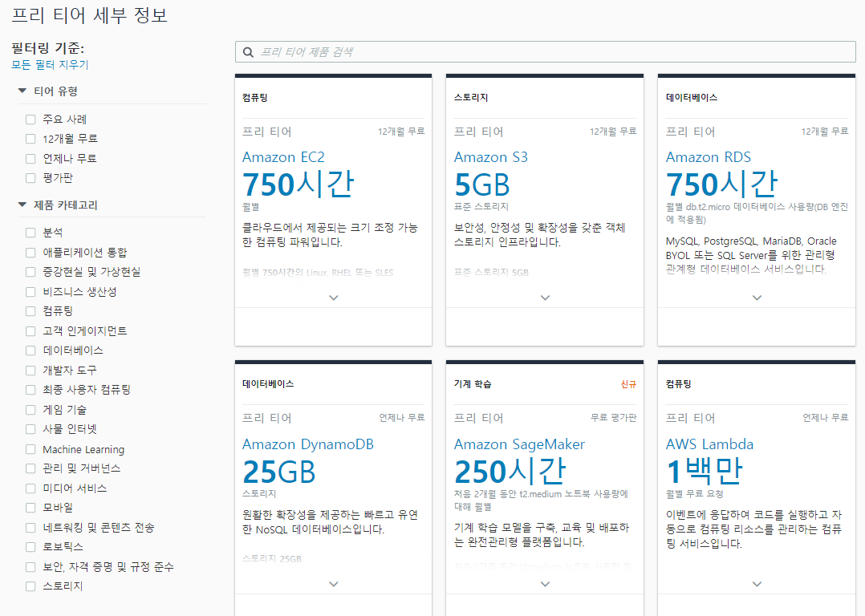Click the 5GB text on S3 card

click(482, 184)
